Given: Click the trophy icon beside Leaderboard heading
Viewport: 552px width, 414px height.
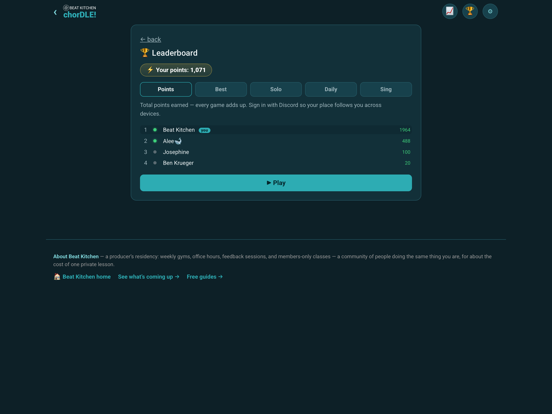Looking at the screenshot, I should tap(144, 52).
